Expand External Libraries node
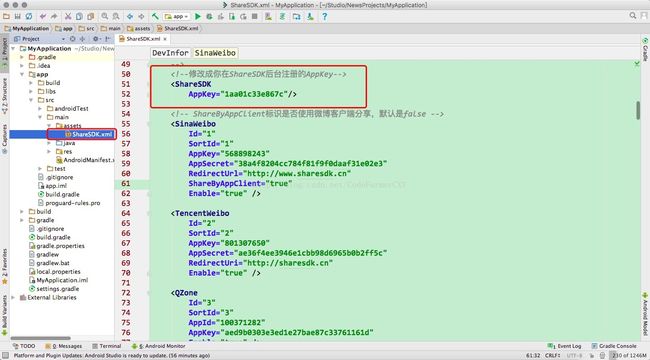 (13, 297)
